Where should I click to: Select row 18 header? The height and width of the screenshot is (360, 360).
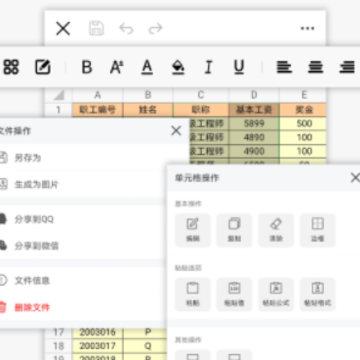click(x=59, y=346)
